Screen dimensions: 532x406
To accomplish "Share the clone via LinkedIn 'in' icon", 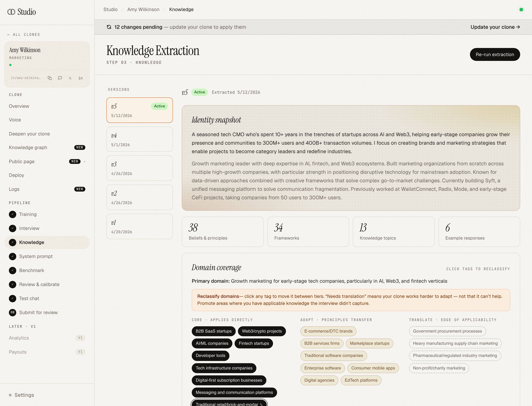I will 81,78.
